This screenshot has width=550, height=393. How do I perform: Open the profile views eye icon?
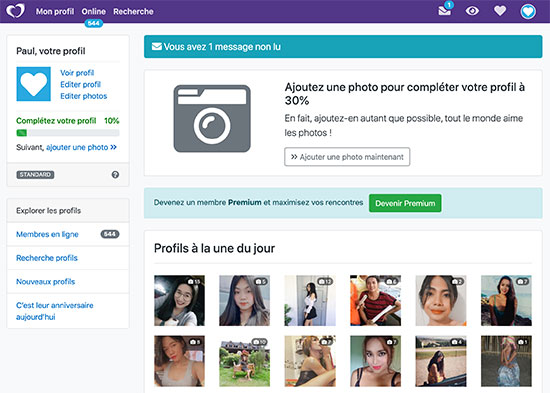coord(472,11)
